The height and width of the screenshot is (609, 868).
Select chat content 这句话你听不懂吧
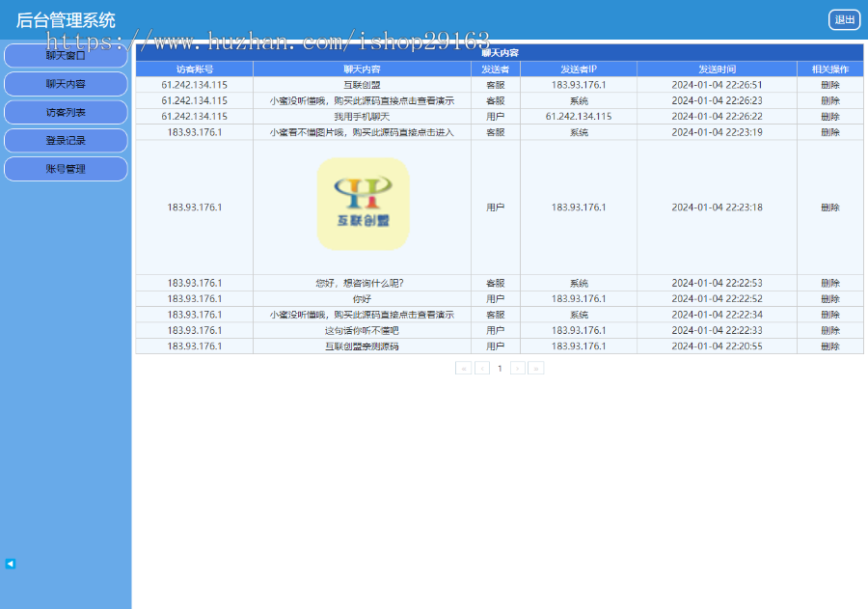(362, 330)
